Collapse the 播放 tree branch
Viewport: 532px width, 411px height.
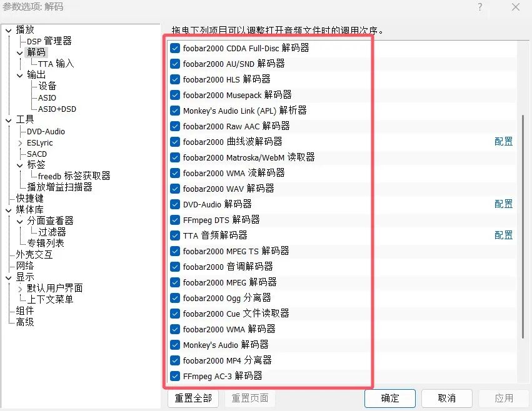click(x=8, y=29)
